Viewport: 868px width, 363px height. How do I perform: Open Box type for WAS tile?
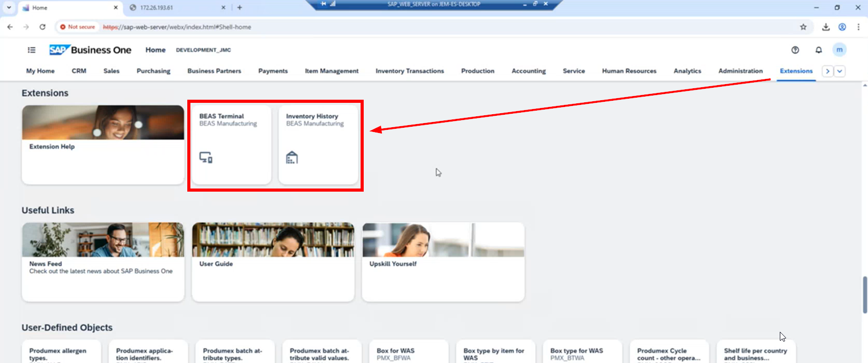coord(582,352)
